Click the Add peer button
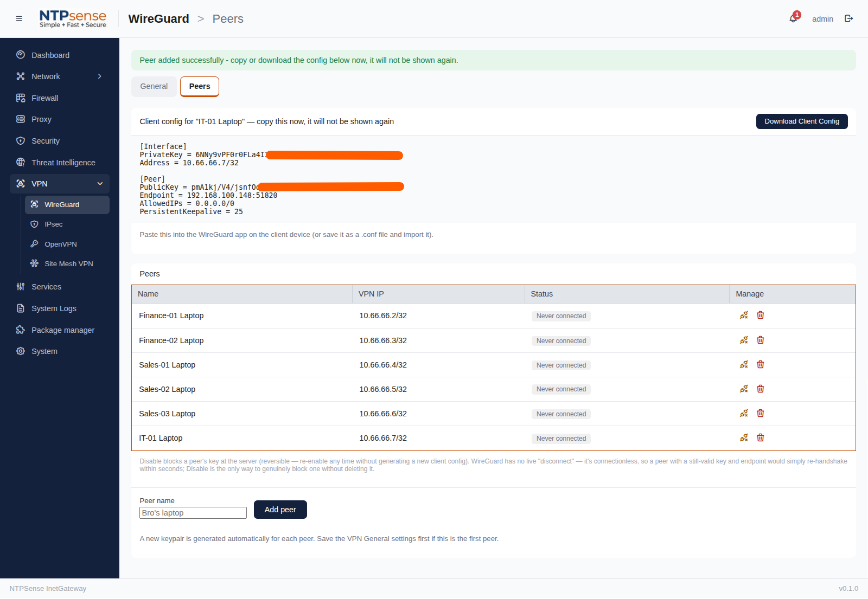868x599 pixels. click(x=280, y=510)
